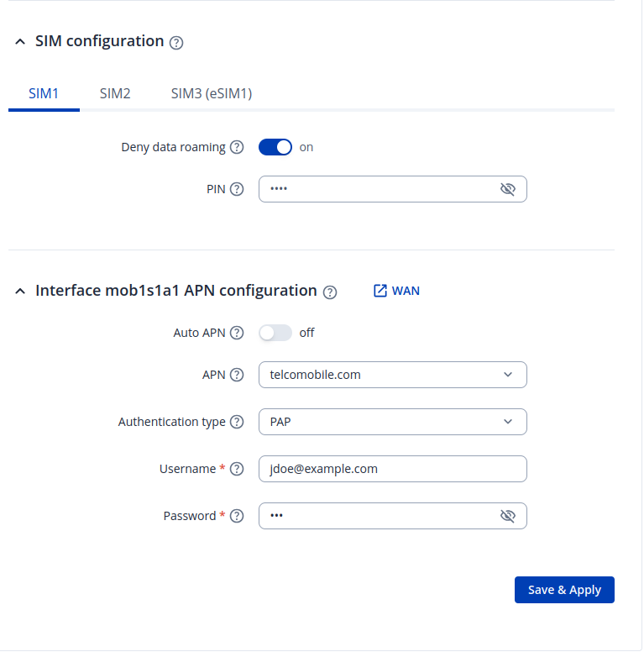This screenshot has width=644, height=652.
Task: Click the Password help icon
Action: coord(237,516)
